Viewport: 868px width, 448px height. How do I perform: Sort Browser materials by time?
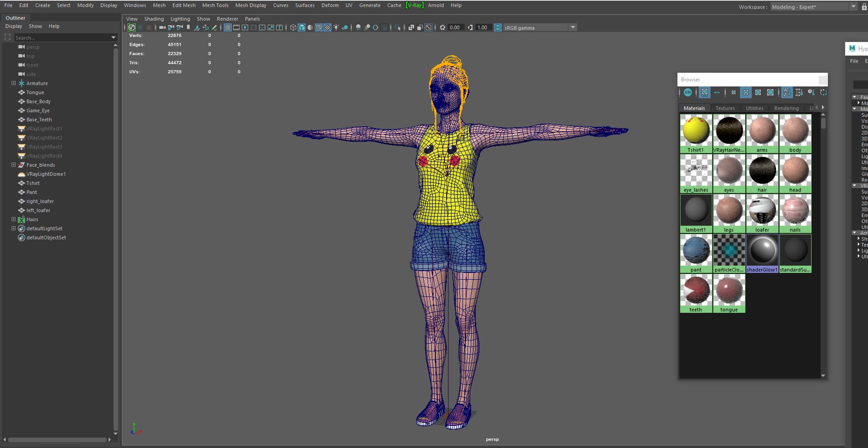(x=811, y=92)
